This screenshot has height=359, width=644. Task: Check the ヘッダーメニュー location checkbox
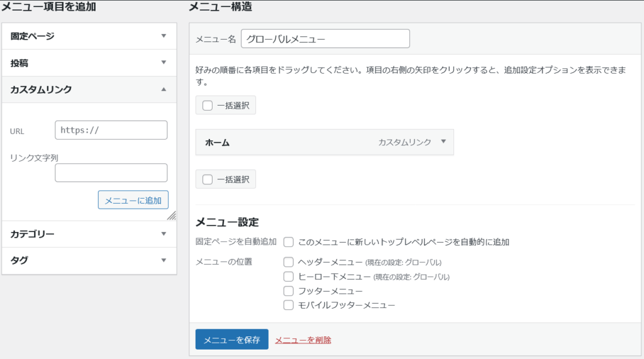[x=289, y=262]
